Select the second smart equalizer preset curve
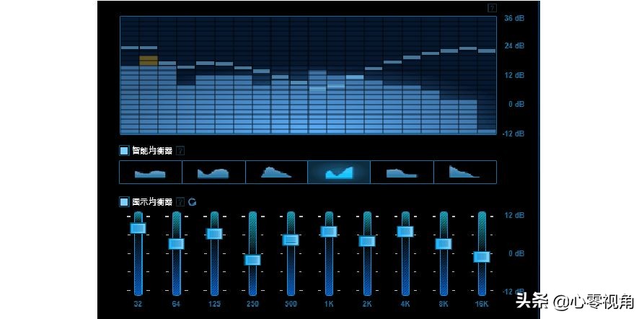Screen dimensions: 644x319 213,172
